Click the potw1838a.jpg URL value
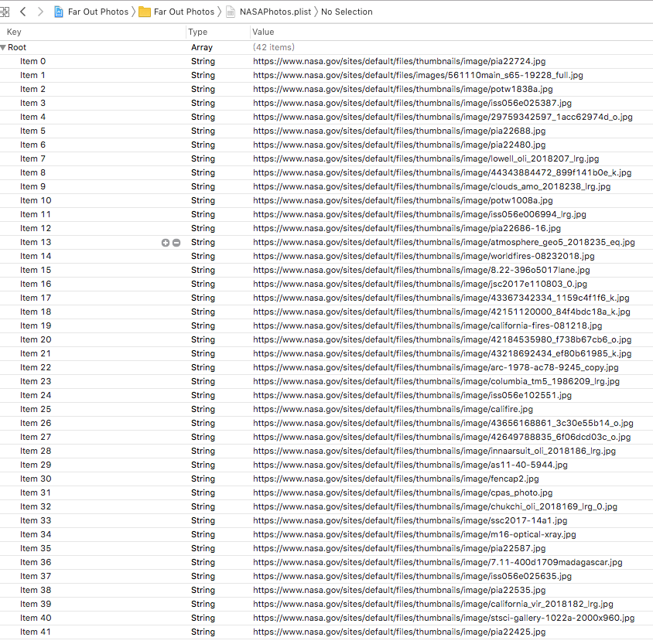This screenshot has height=644, width=653. pos(403,89)
